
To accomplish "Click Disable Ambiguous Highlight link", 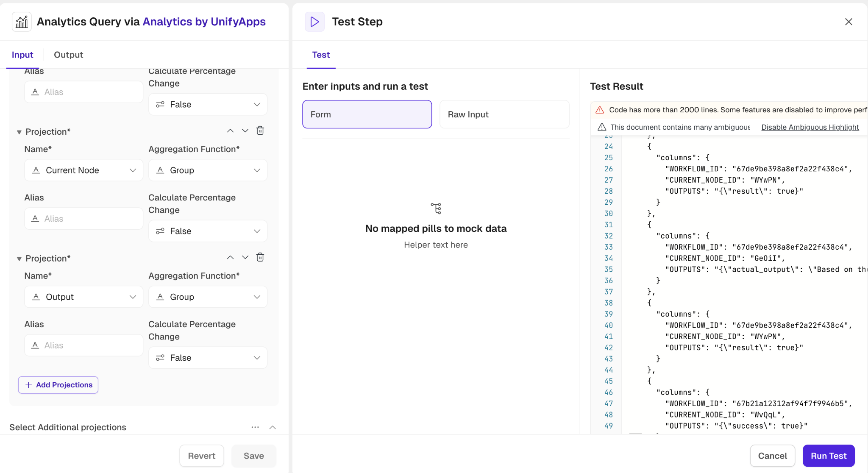I will tap(810, 127).
